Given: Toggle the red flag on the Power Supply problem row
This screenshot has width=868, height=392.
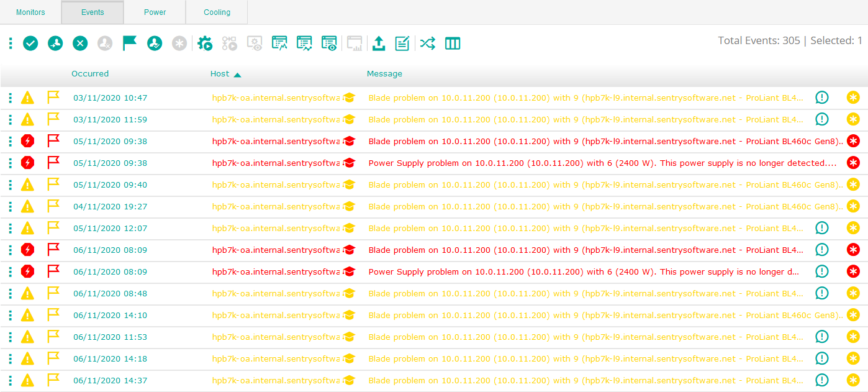Looking at the screenshot, I should [x=53, y=163].
